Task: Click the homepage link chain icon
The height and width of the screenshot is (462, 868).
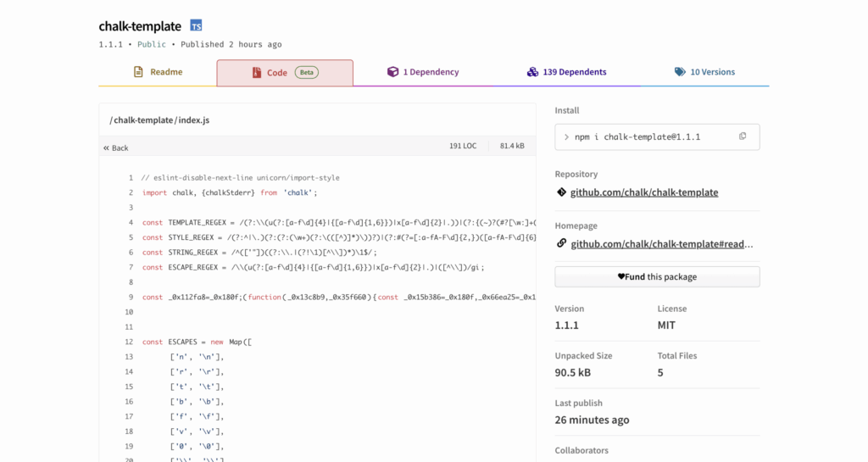Action: 561,243
